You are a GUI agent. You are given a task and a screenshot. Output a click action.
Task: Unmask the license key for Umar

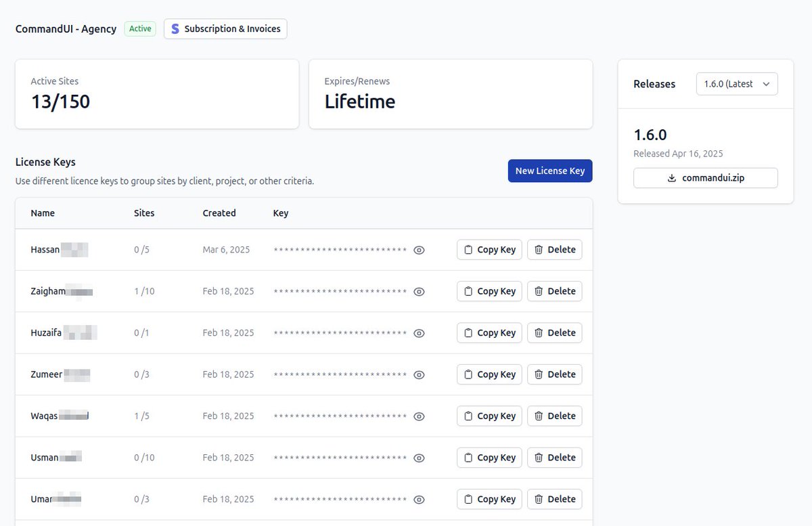click(x=419, y=500)
